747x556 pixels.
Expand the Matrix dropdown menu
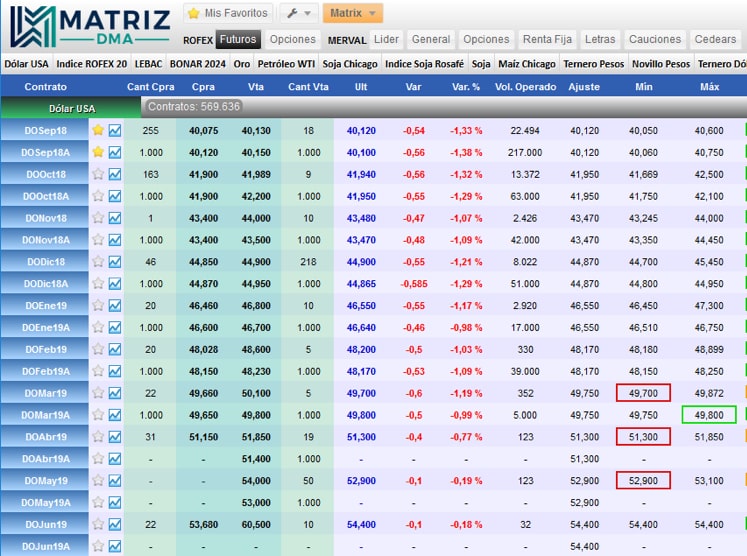click(352, 13)
